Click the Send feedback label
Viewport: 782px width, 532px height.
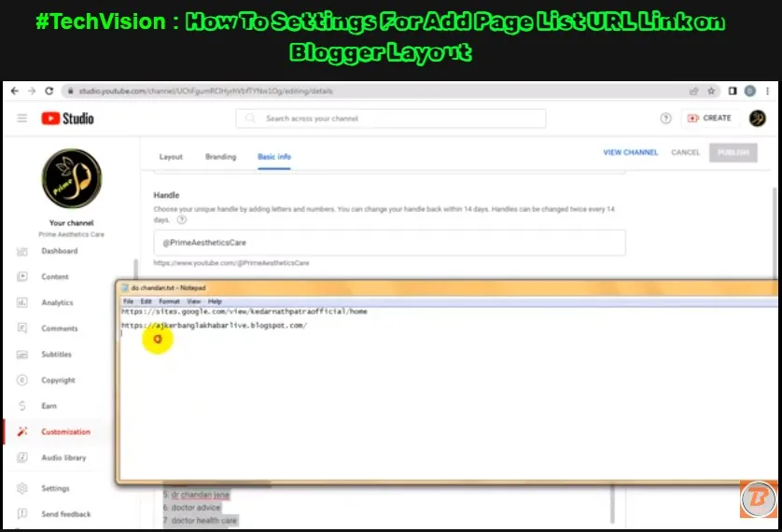pyautogui.click(x=66, y=513)
